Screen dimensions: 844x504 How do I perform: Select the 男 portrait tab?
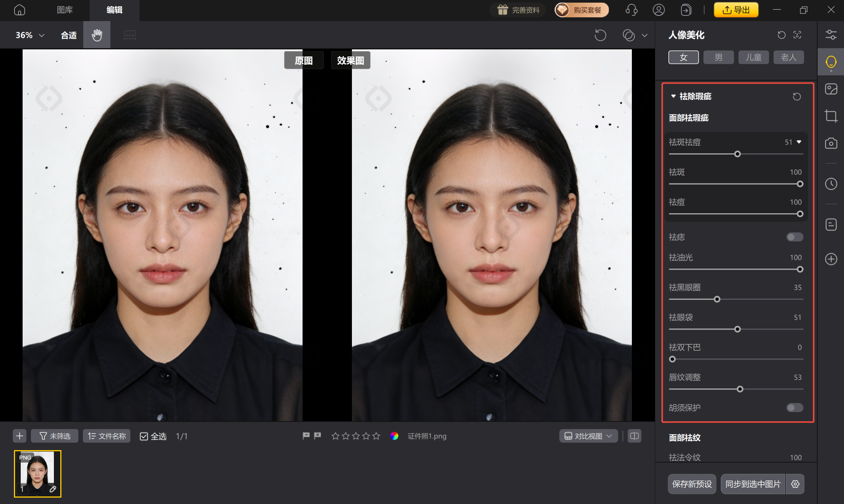[718, 57]
